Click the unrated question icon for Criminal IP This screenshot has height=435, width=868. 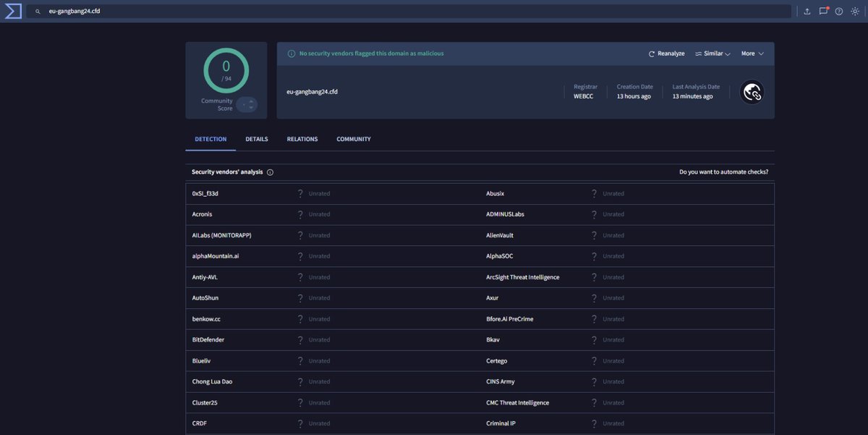pos(595,423)
